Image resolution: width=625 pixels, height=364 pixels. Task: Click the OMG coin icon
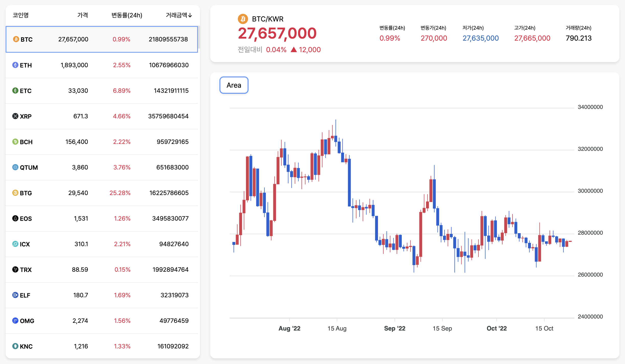tap(16, 321)
